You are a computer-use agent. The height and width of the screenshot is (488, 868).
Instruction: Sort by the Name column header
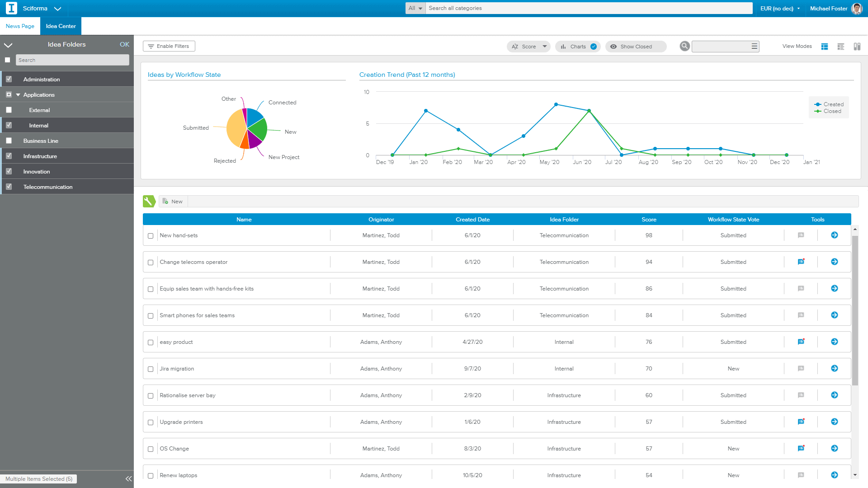coord(244,220)
